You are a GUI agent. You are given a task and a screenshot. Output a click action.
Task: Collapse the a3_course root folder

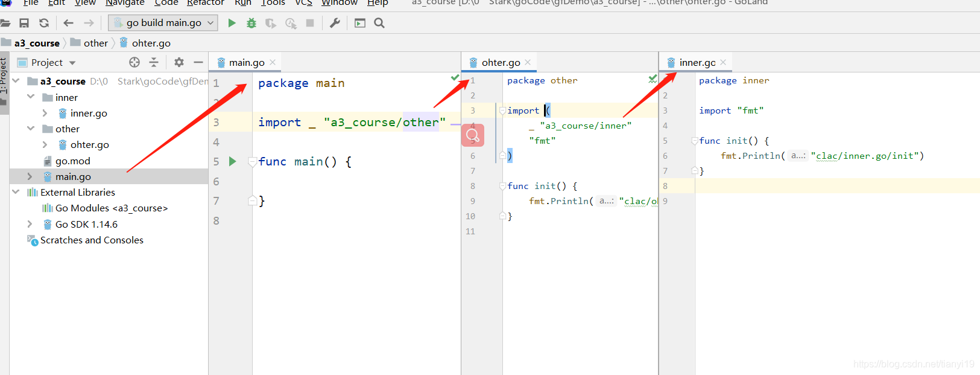pos(16,80)
